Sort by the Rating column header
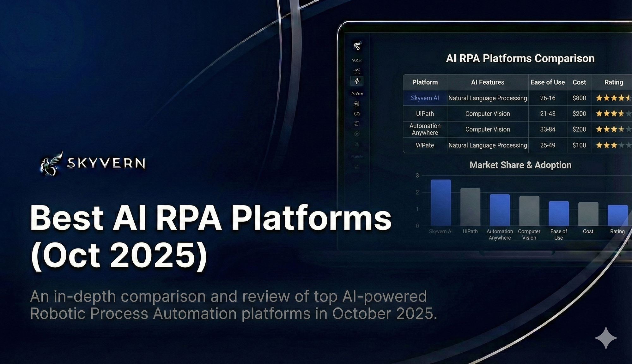632x364 pixels. tap(613, 82)
